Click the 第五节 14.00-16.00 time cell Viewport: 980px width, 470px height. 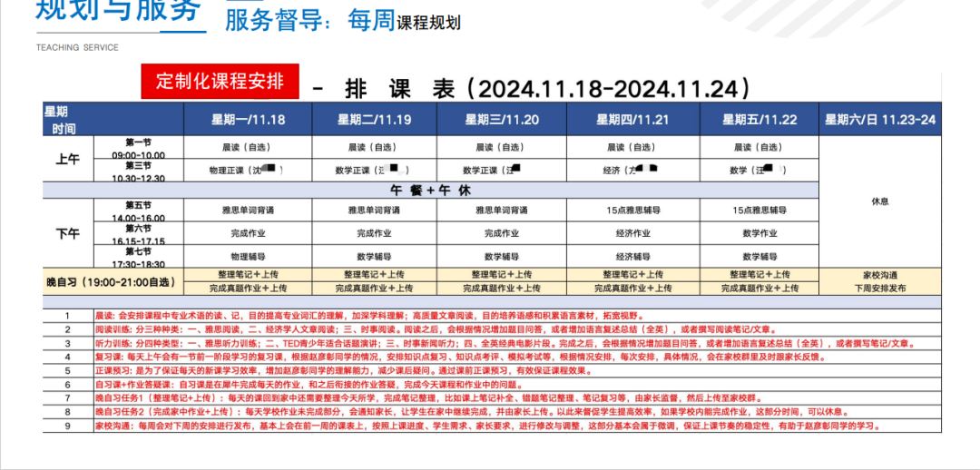(x=139, y=211)
